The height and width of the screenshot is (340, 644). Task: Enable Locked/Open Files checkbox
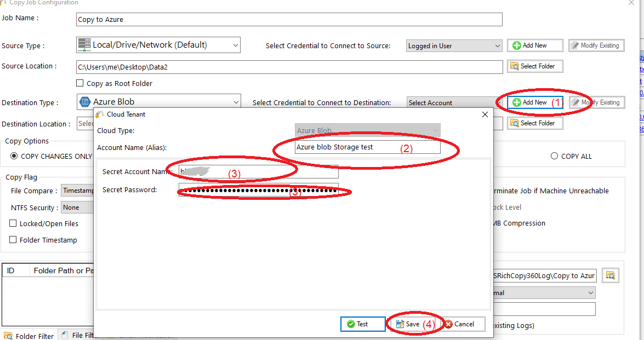(x=13, y=223)
